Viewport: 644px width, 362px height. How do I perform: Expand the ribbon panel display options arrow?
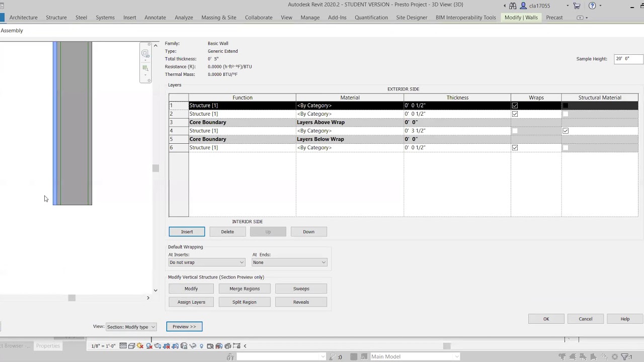click(586, 18)
